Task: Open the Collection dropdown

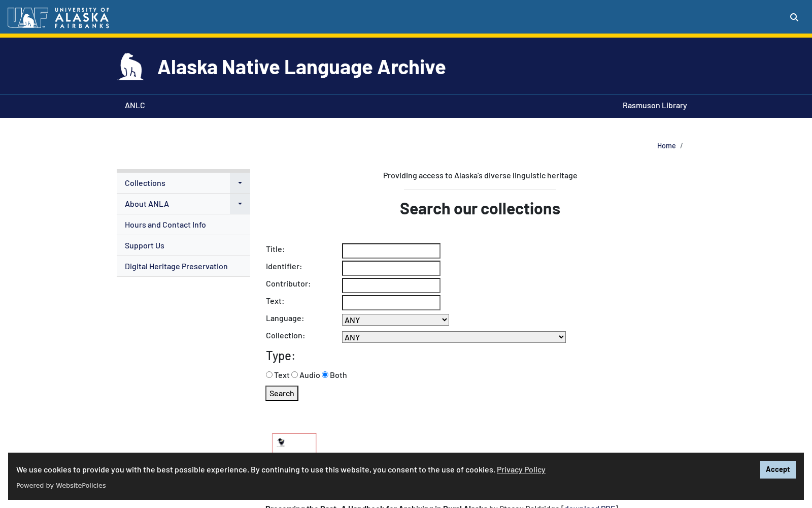Action: click(x=454, y=337)
